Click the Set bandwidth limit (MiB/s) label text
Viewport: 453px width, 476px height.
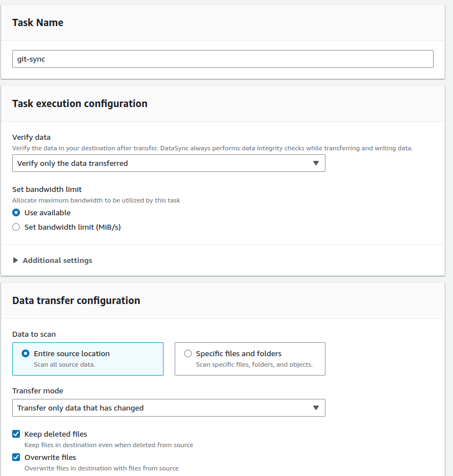[72, 227]
